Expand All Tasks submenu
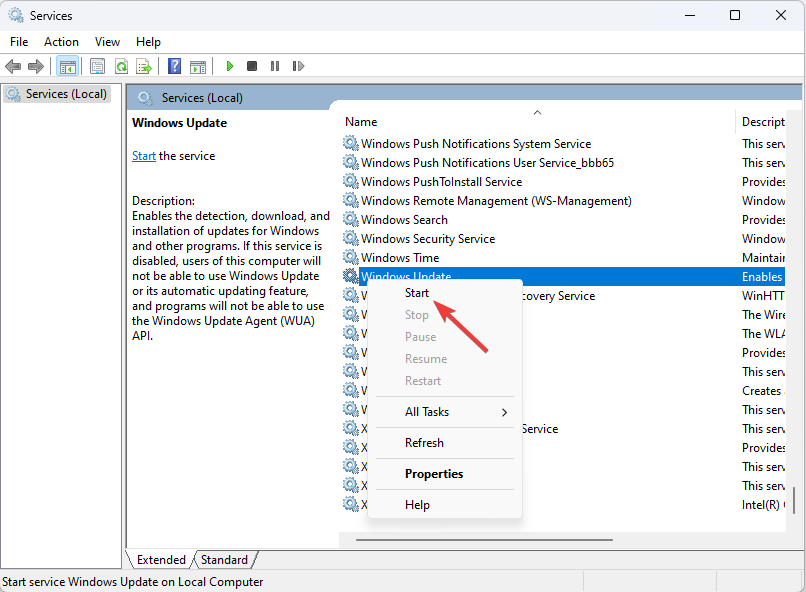 pyautogui.click(x=445, y=412)
